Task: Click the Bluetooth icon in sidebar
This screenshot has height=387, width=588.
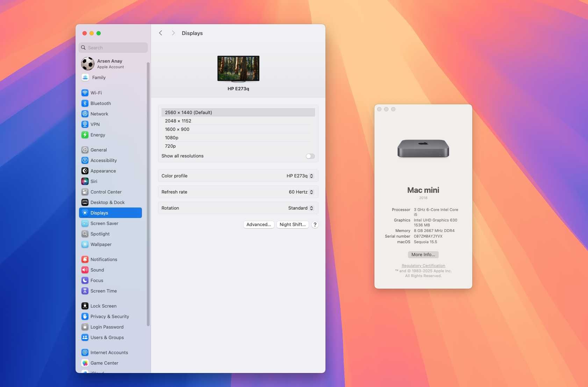Action: [x=85, y=103]
